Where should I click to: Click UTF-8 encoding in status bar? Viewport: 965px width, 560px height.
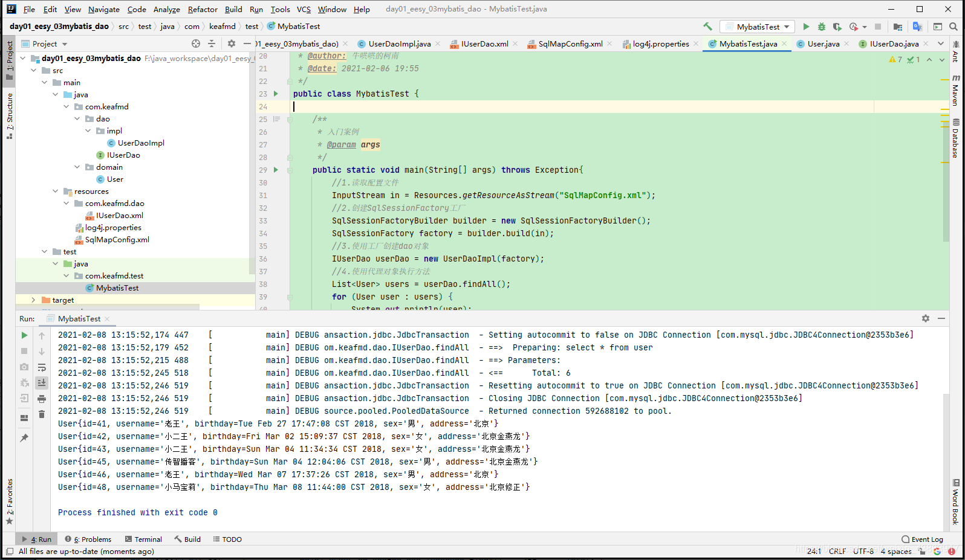(x=863, y=551)
